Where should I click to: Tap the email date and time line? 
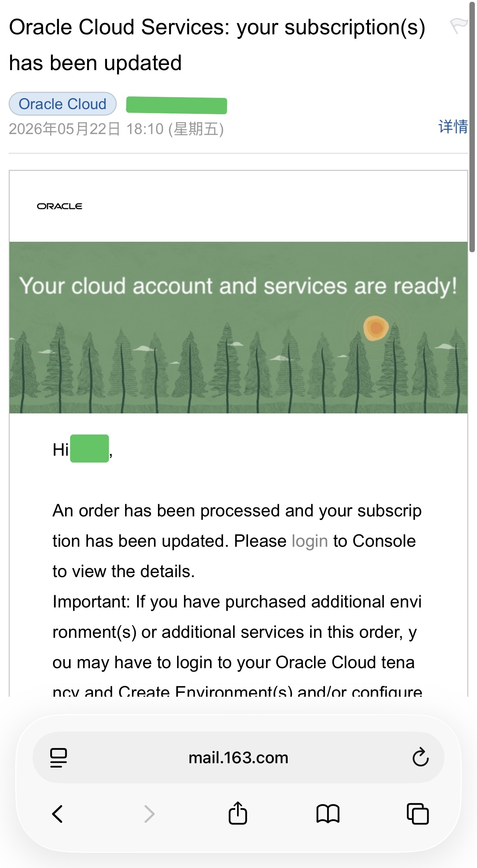(116, 129)
